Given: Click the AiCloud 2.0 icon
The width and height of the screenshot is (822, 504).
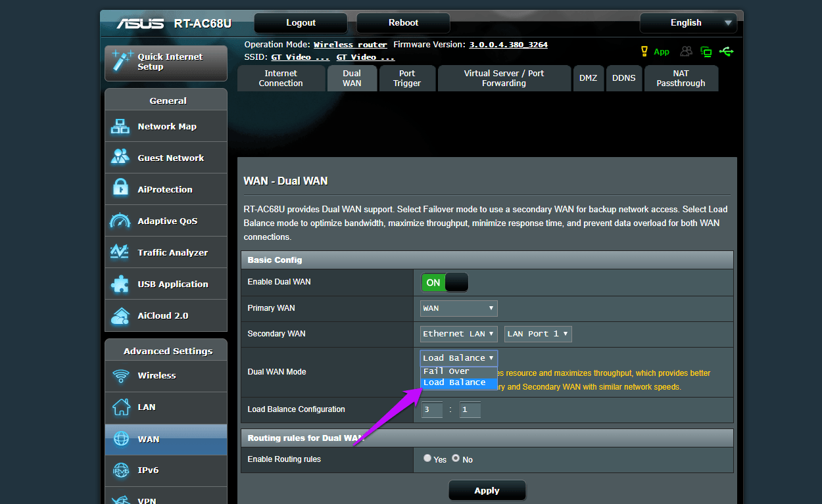Looking at the screenshot, I should pos(120,315).
